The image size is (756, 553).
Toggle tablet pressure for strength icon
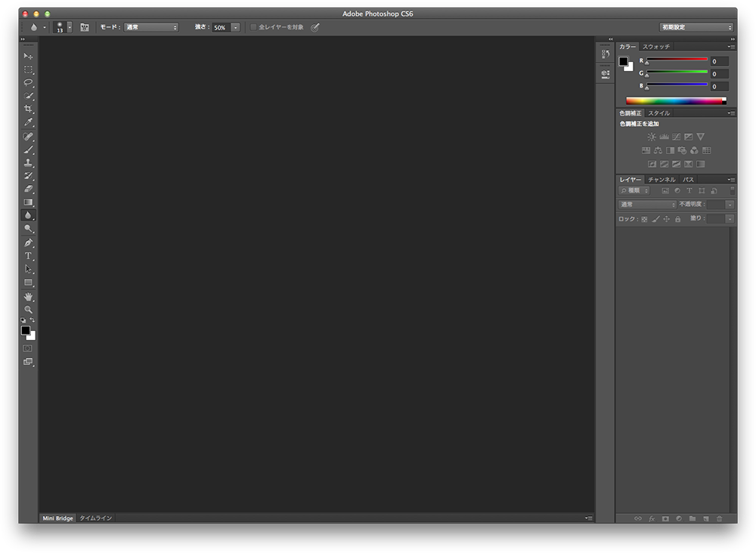click(314, 27)
